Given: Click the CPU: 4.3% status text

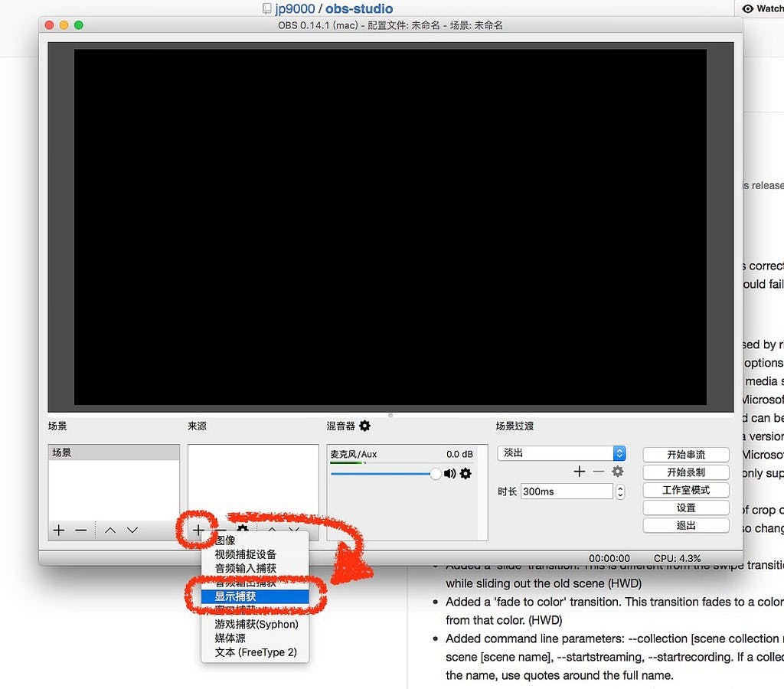Looking at the screenshot, I should 677,558.
